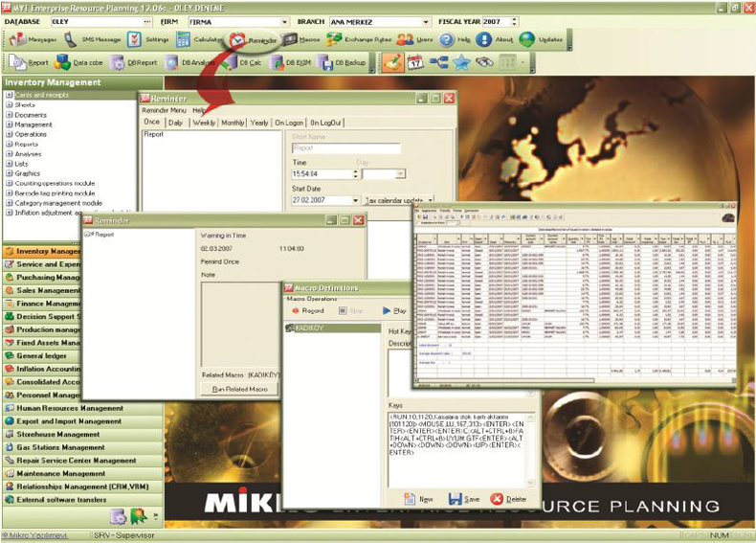The width and height of the screenshot is (756, 543).
Task: Click the binoculars search icon
Action: click(x=484, y=62)
